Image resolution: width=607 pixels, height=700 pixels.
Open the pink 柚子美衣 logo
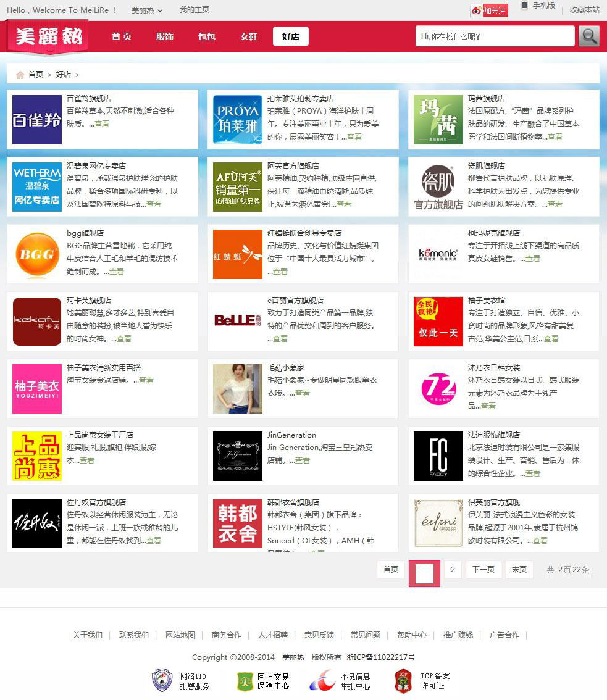pos(37,389)
